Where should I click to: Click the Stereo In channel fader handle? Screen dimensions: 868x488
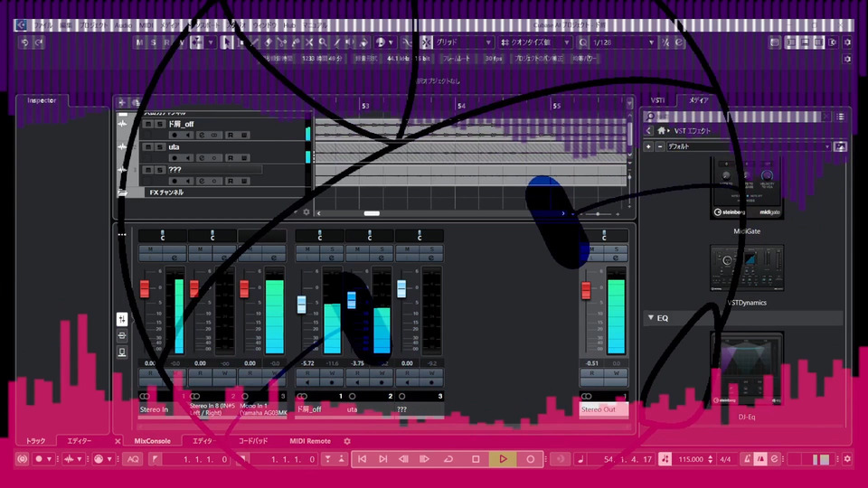point(145,288)
